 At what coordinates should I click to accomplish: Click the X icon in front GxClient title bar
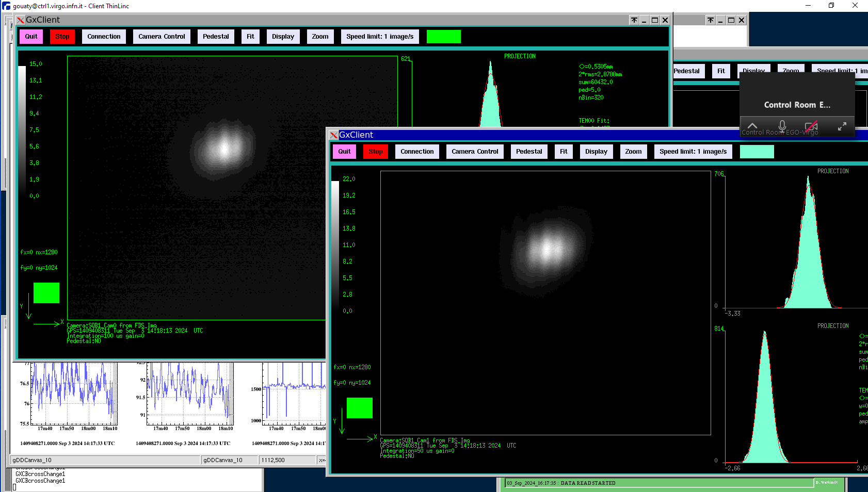click(x=334, y=135)
